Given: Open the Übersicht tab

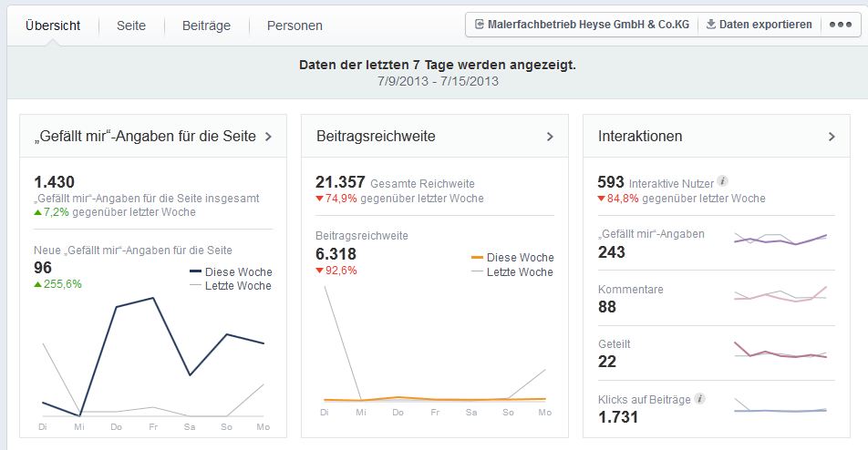Looking at the screenshot, I should [x=53, y=26].
